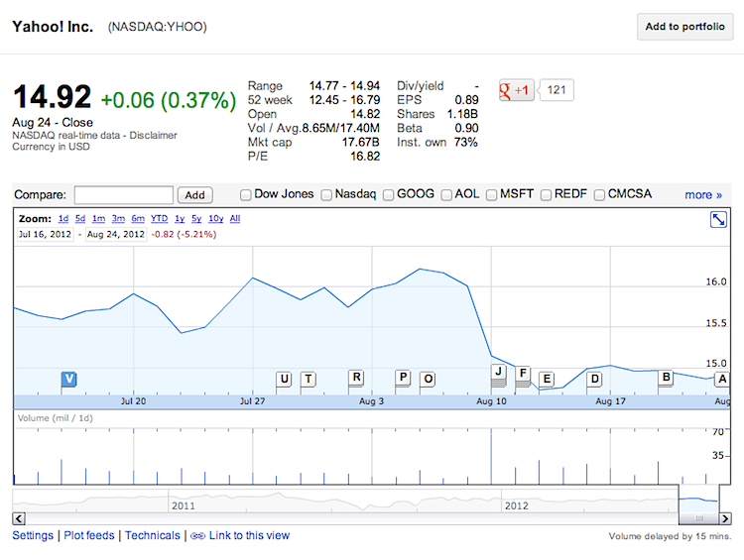The image size is (744, 560).
Task: Toggle the CMCSA comparison checkbox
Action: (x=599, y=195)
